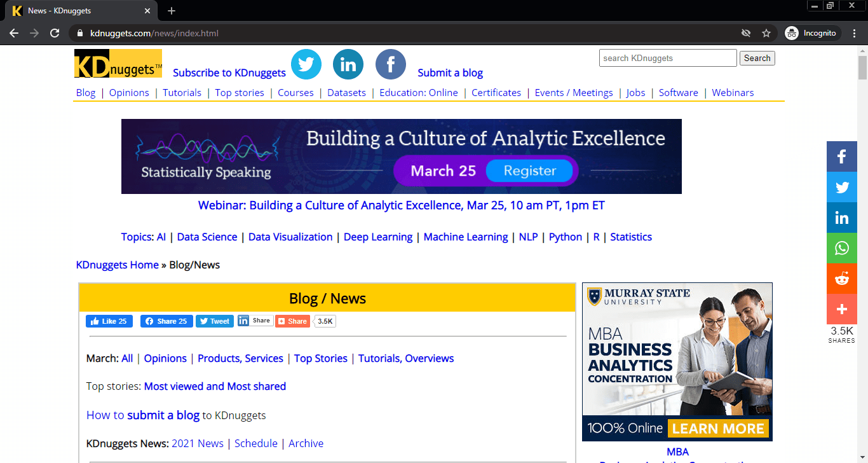Click the Search button
Viewport: 868px width, 463px height.
pos(757,58)
